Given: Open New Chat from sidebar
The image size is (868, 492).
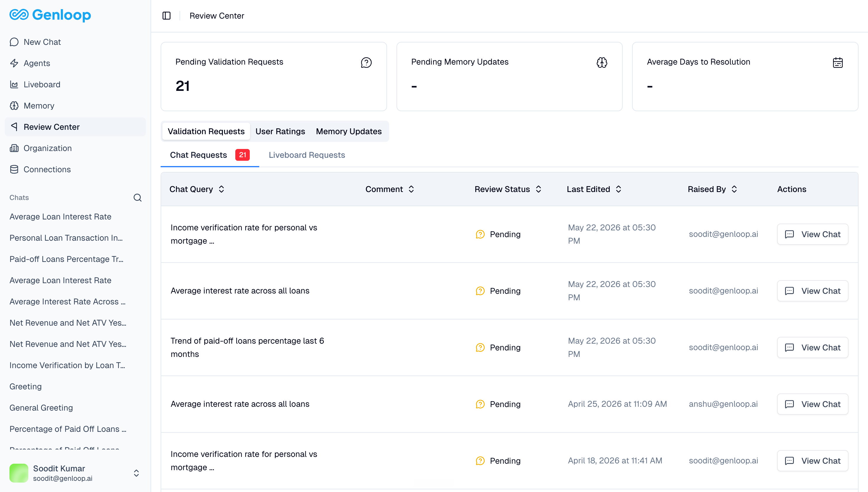Looking at the screenshot, I should 75,42.
